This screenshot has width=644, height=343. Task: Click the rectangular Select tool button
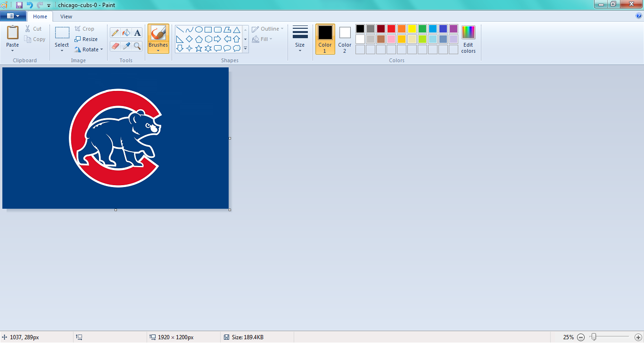pyautogui.click(x=62, y=33)
